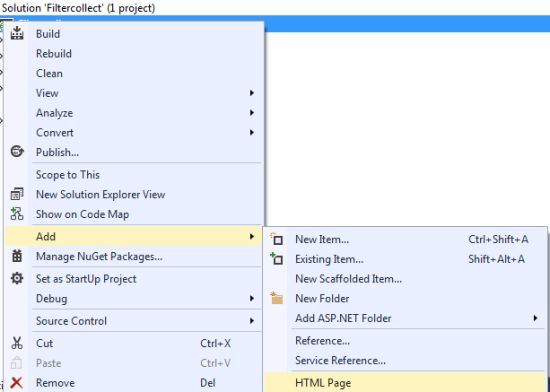
Task: Click the Build icon in context menu
Action: tap(17, 34)
